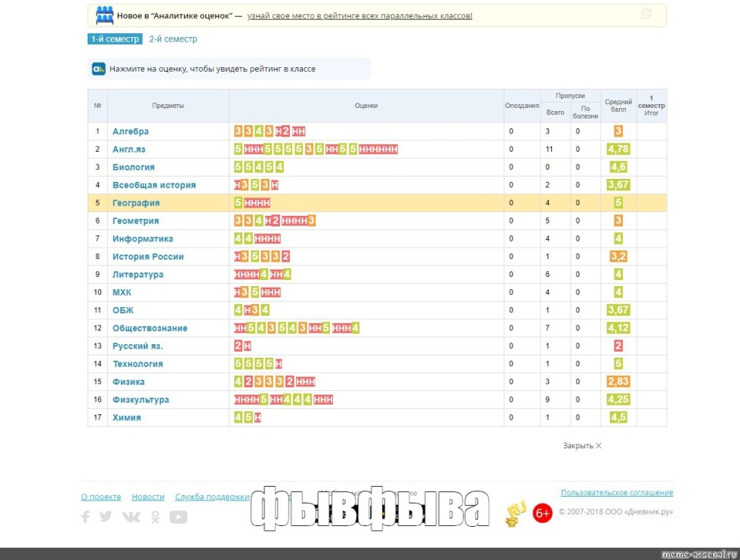This screenshot has height=560, width=740.
Task: Open the Алгебра subject link
Action: click(131, 131)
